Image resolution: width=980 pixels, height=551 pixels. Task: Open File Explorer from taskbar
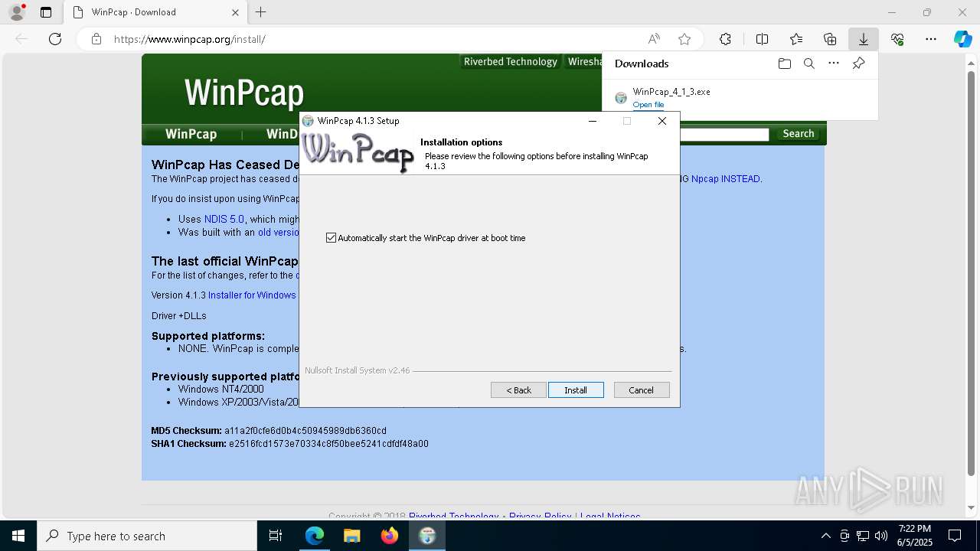pyautogui.click(x=351, y=536)
